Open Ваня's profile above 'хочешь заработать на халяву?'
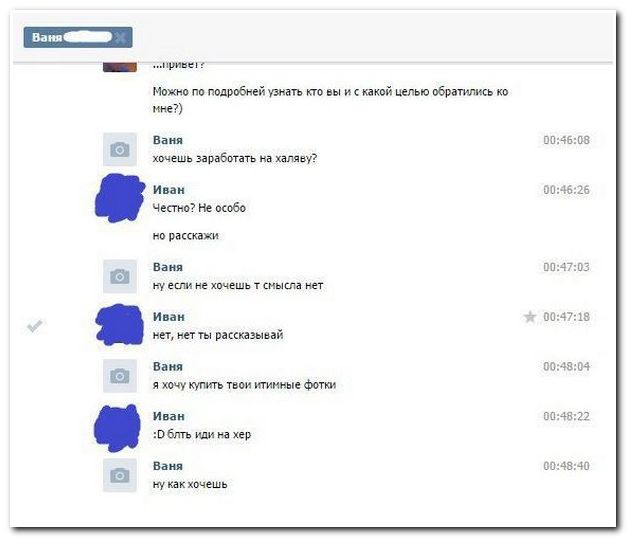 point(168,140)
